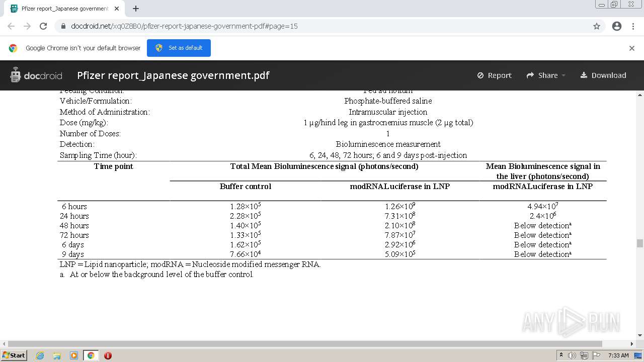Open File Explorer folder in taskbar

click(57, 355)
